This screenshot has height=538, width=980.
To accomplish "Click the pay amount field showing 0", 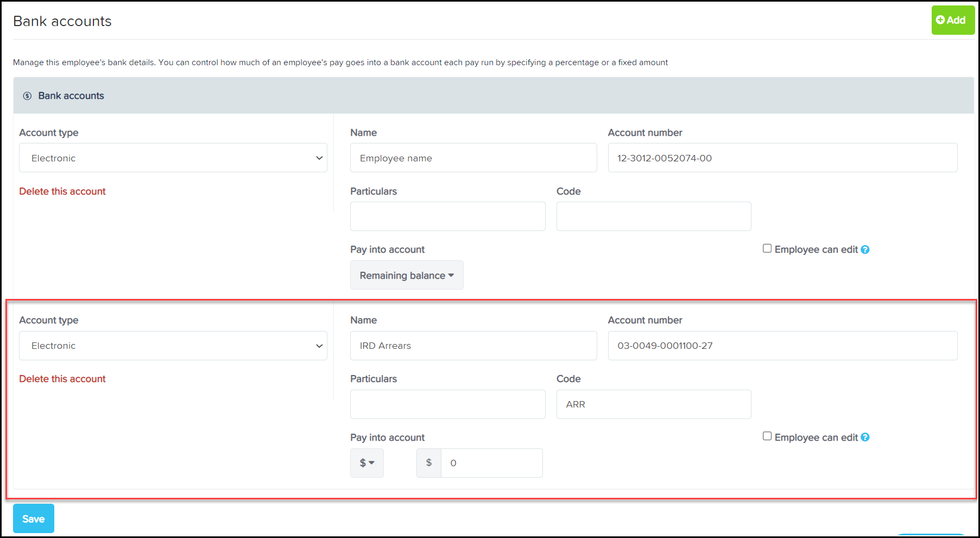I will click(491, 463).
